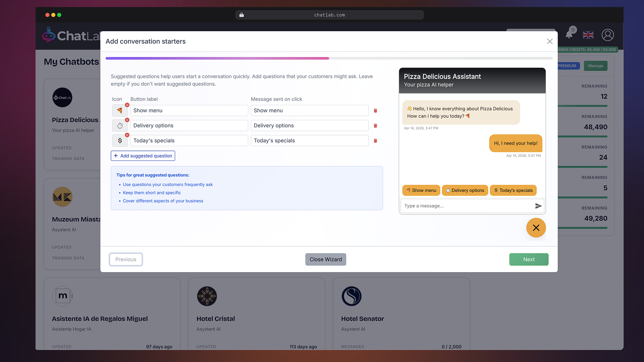Screen dimensions: 644x362
Task: Click the My Chatbots heading
Action: tap(71, 62)
